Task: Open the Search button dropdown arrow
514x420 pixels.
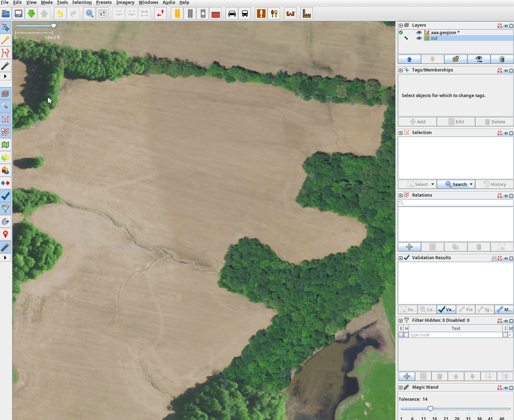Action: [x=471, y=184]
